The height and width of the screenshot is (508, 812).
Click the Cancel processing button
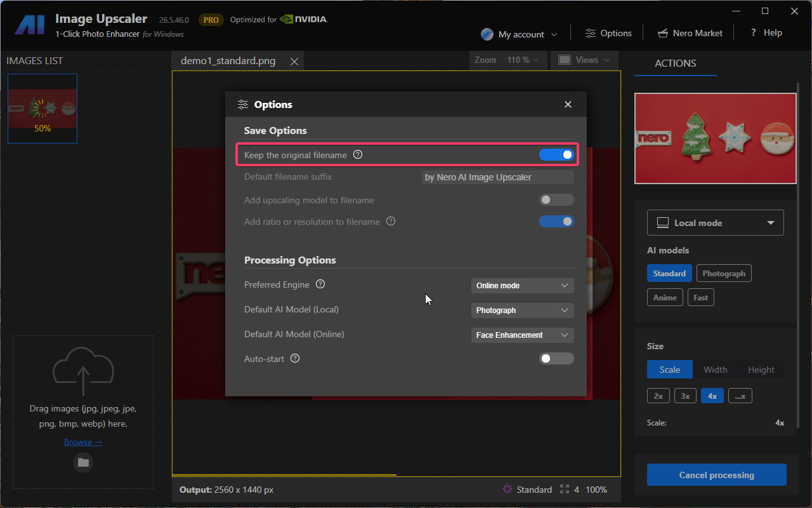click(x=716, y=474)
